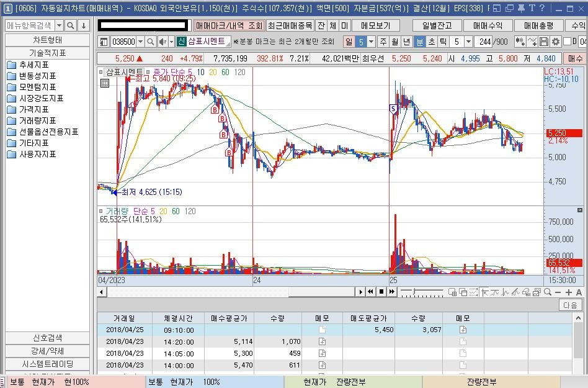Click the T icon in title bar
This screenshot has height=388, width=588.
532,8
